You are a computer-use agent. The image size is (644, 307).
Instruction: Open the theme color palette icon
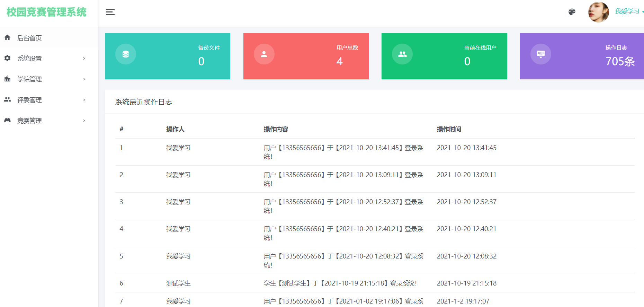572,12
